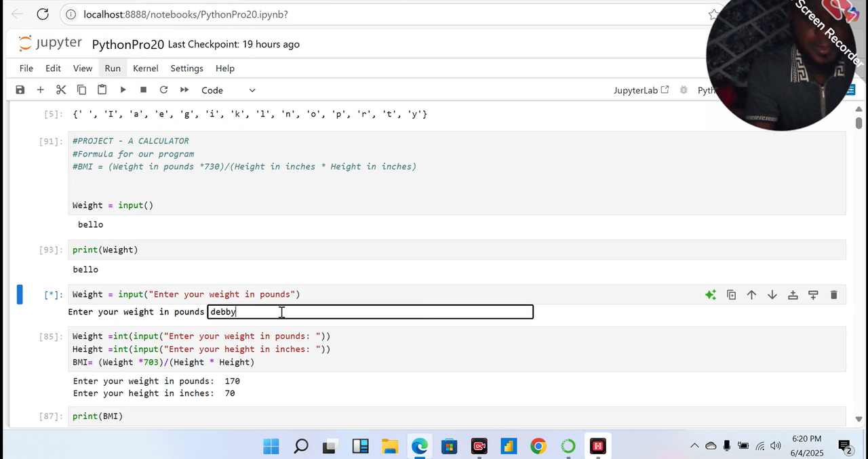Focus the weight input field containing debby
This screenshot has height=459, width=868.
pyautogui.click(x=370, y=312)
